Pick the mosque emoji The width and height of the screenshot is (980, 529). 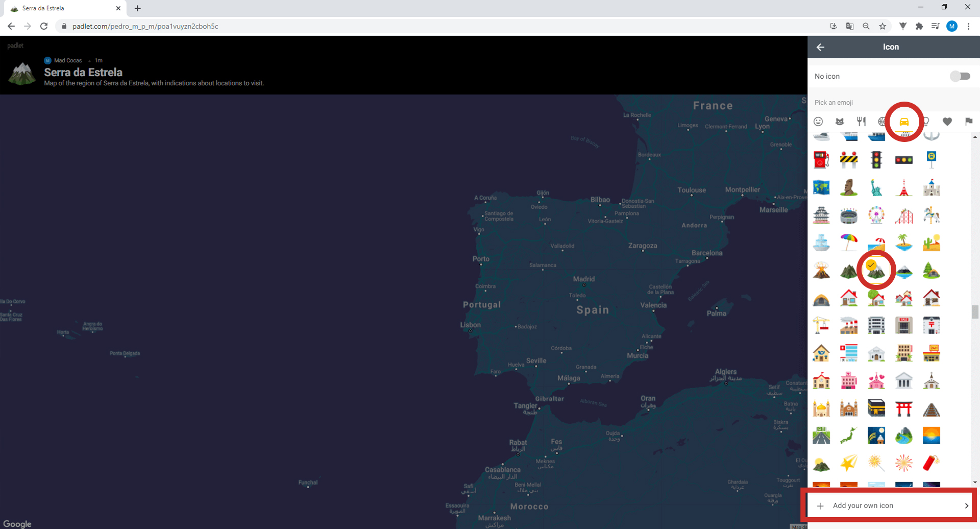coord(821,408)
